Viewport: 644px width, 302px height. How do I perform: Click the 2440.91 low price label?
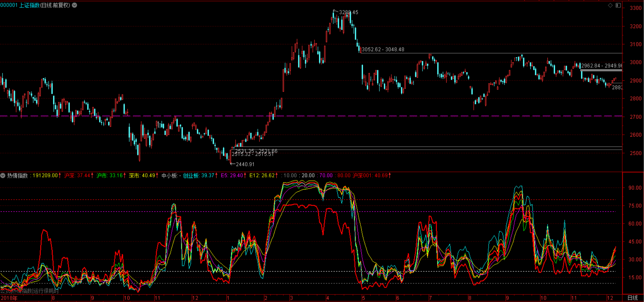pyautogui.click(x=245, y=164)
